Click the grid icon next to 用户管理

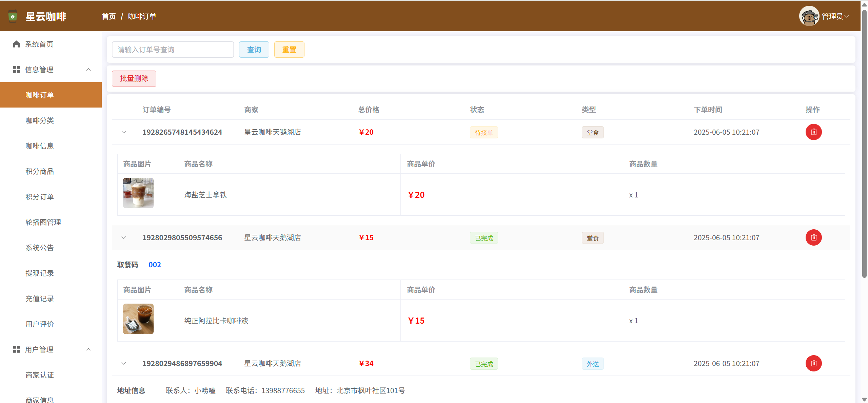pyautogui.click(x=16, y=349)
